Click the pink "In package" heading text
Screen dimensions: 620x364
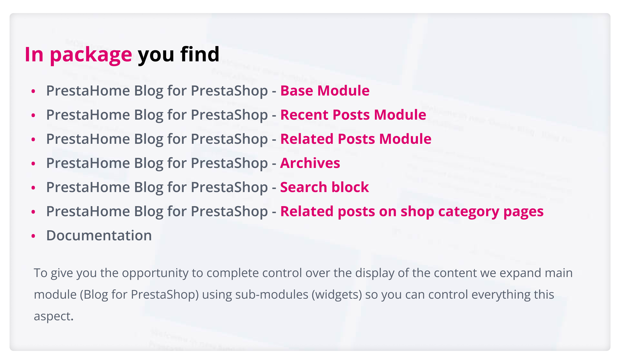[x=78, y=54]
